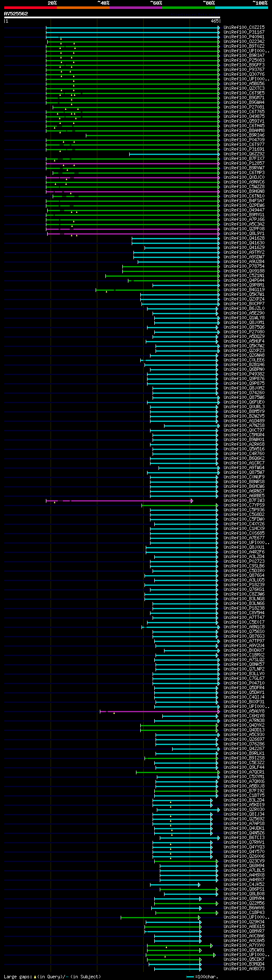Image resolution: width=272 pixels, height=980 pixels.
Task: Click the UniRef100_C1HCX9 label
Action: [244, 529]
